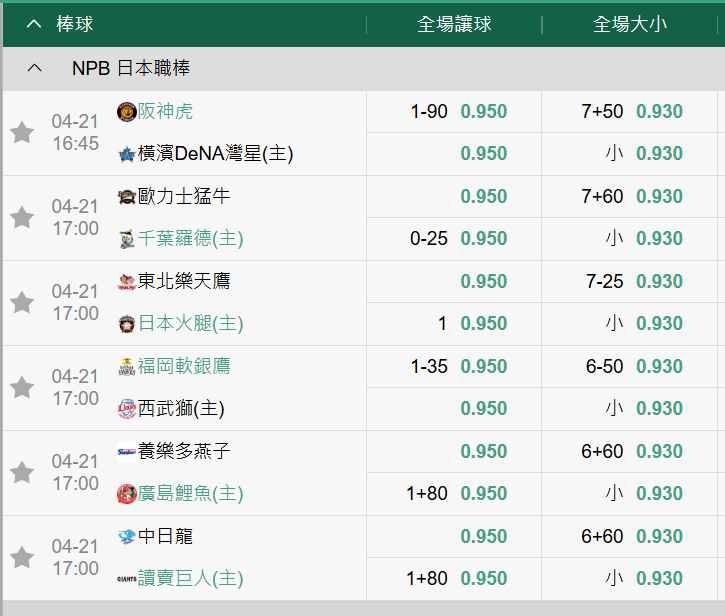Favorite the 16:45 Hanshin Tigers match star
Image resolution: width=725 pixels, height=616 pixels.
tap(22, 132)
